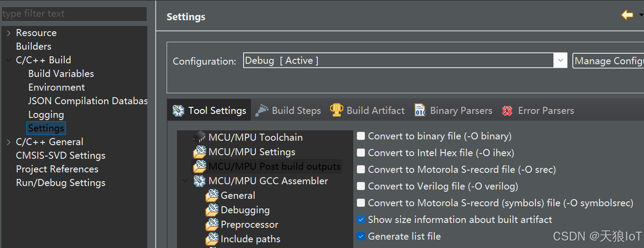Click the Build Steps hammer icon
644x248 pixels.
[262, 110]
